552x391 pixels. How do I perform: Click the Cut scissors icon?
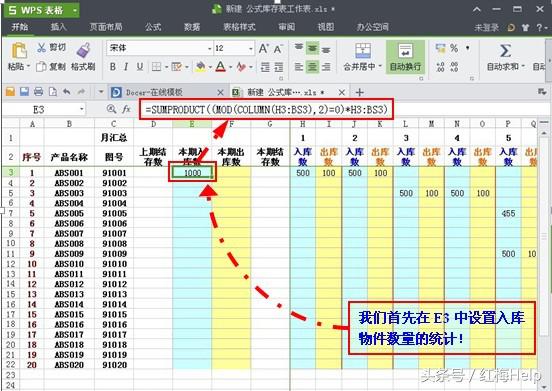(x=42, y=48)
